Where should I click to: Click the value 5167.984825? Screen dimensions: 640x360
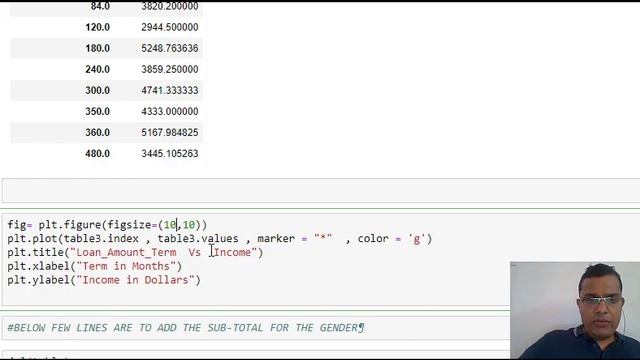(170, 133)
